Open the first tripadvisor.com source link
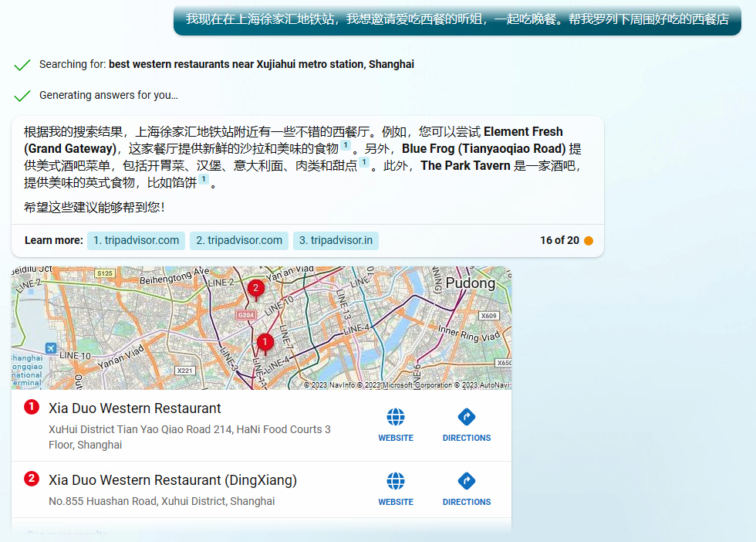This screenshot has height=542, width=756. (x=136, y=240)
